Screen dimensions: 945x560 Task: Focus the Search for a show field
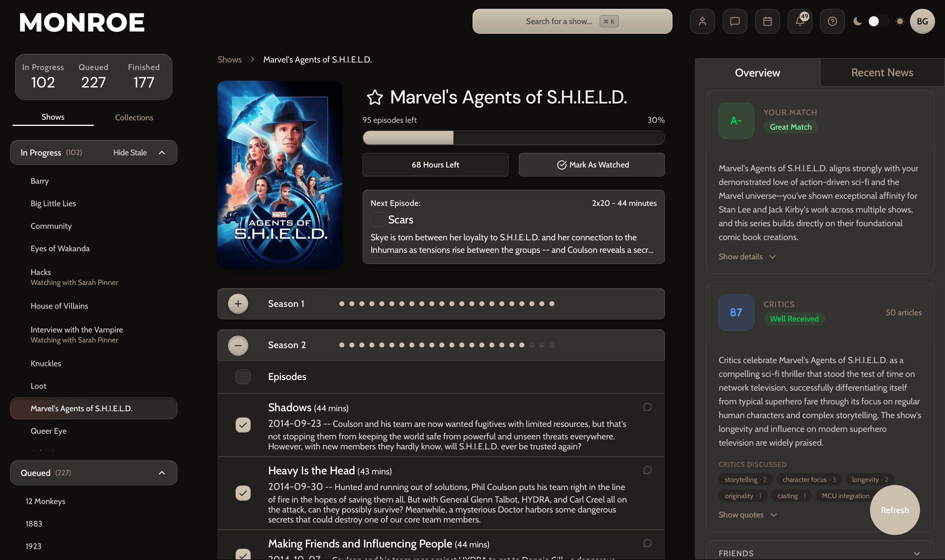[x=572, y=22]
